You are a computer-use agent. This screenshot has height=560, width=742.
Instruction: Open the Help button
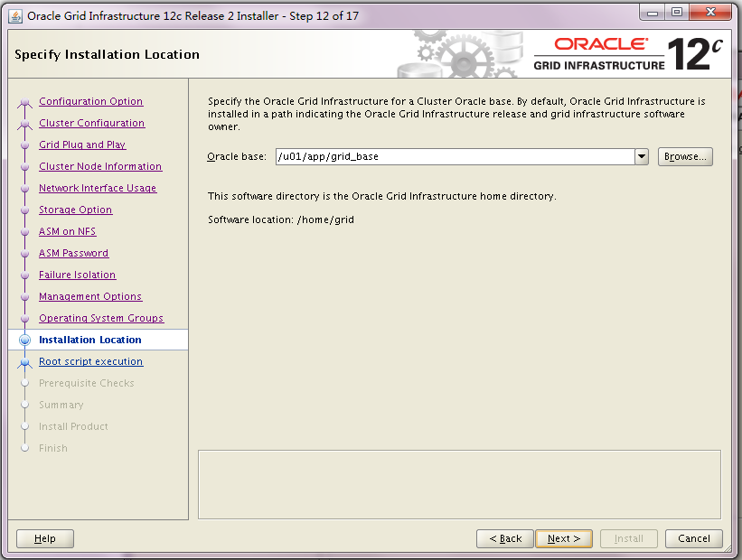[45, 538]
